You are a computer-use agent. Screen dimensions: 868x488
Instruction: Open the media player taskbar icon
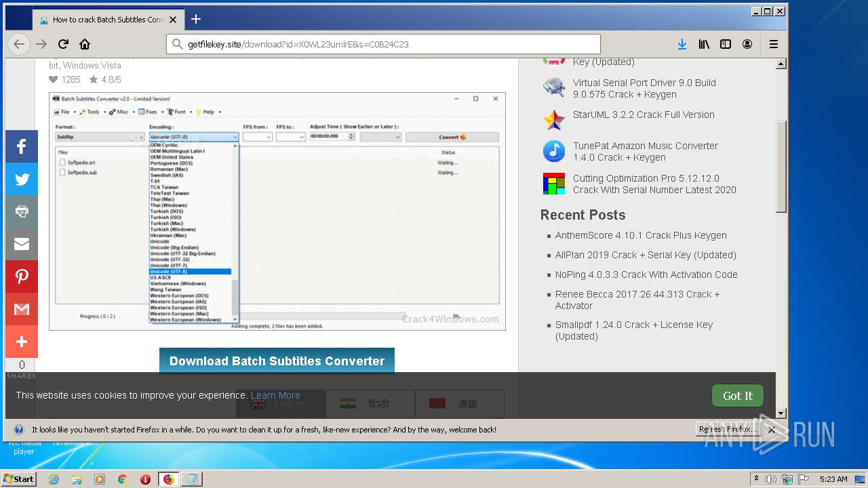point(100,479)
